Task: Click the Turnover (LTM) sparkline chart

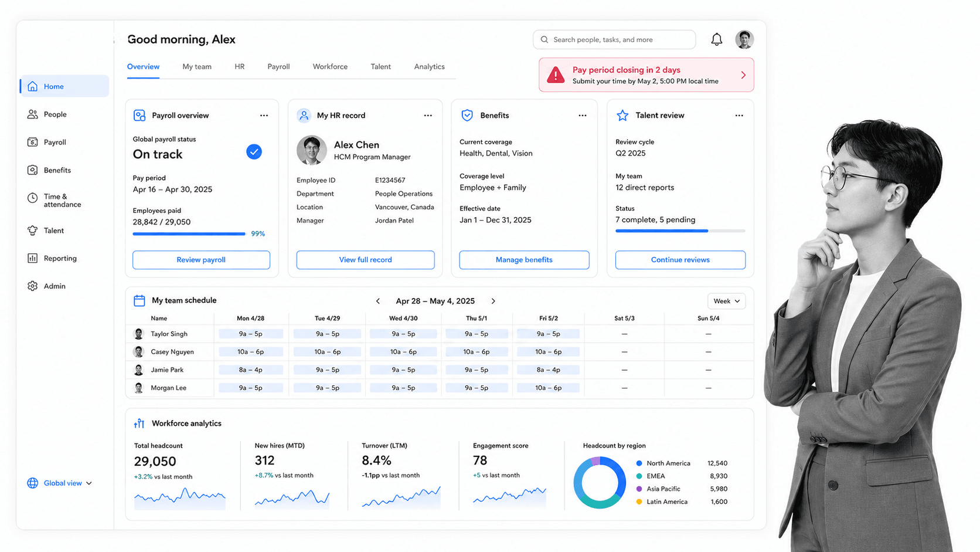Action: [x=401, y=497]
